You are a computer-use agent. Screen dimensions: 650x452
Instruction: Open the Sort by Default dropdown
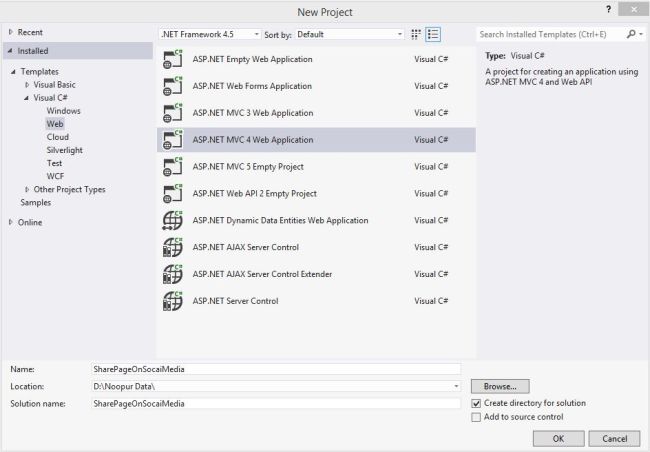(x=349, y=34)
